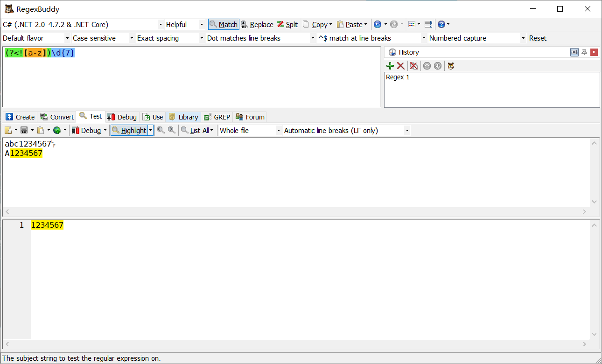Zoom in the test subject text

coord(172,130)
